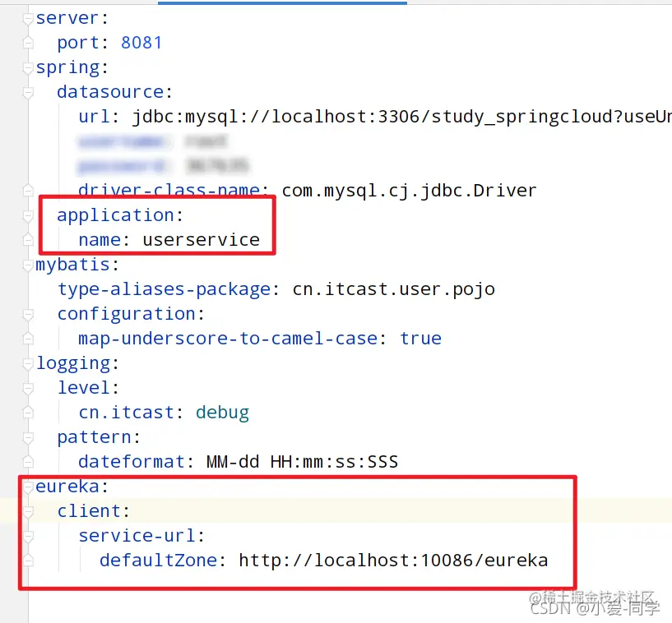Click the 'true' value
Viewport: 672px width, 623px height.
click(x=420, y=339)
